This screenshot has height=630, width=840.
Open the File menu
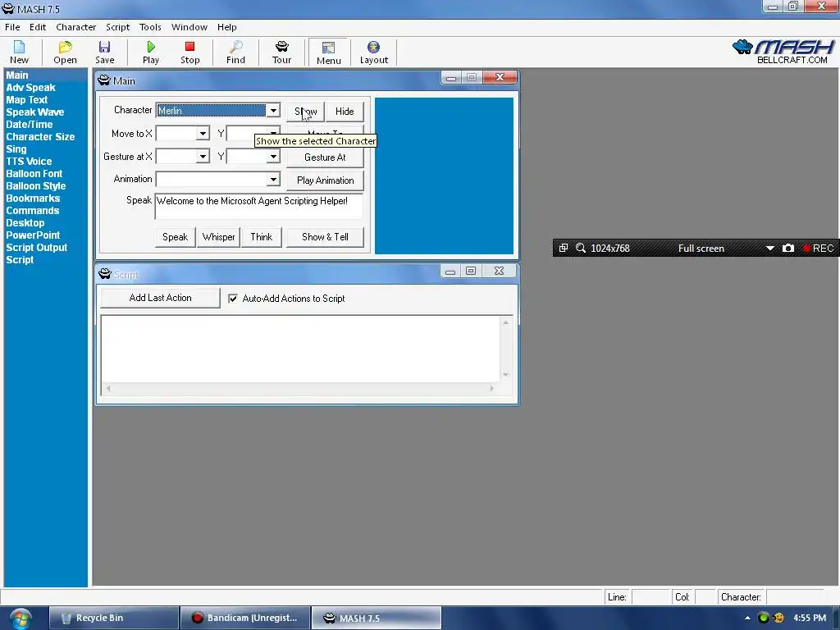coord(12,27)
